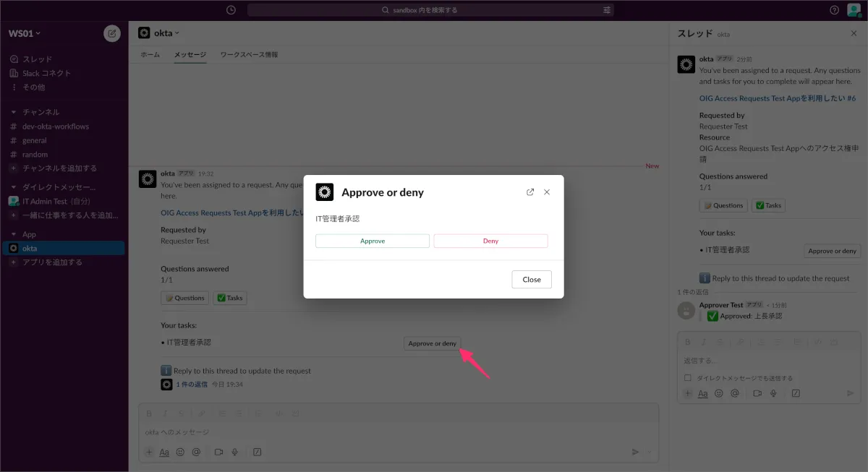Open the okta app avatar in thread message
This screenshot has height=472, width=868.
[686, 64]
